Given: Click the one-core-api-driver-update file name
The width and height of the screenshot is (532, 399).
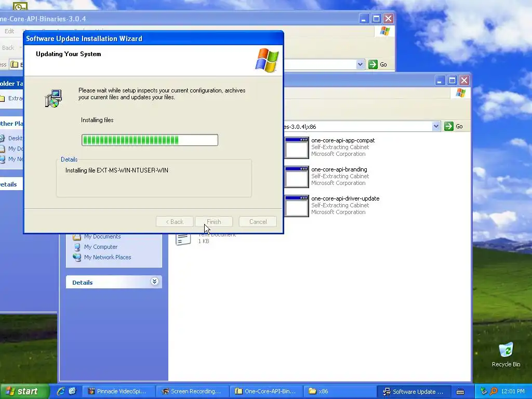Looking at the screenshot, I should click(345, 198).
